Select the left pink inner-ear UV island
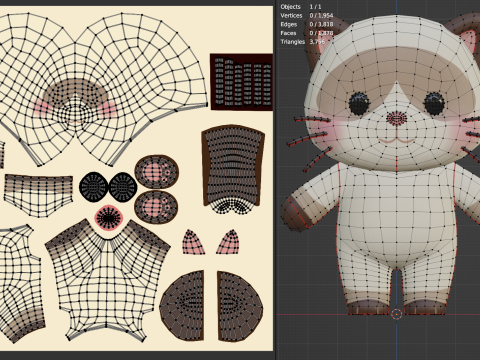This screenshot has width=480, height=360. pyautogui.click(x=193, y=242)
